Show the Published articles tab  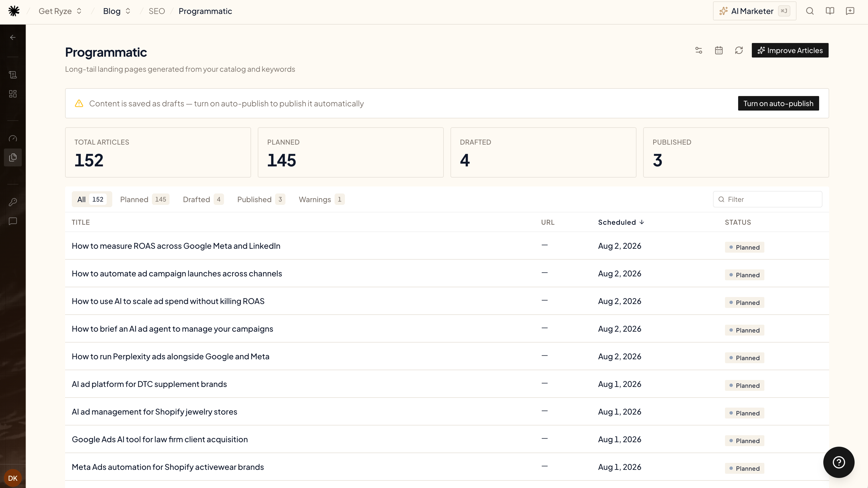[x=261, y=199]
